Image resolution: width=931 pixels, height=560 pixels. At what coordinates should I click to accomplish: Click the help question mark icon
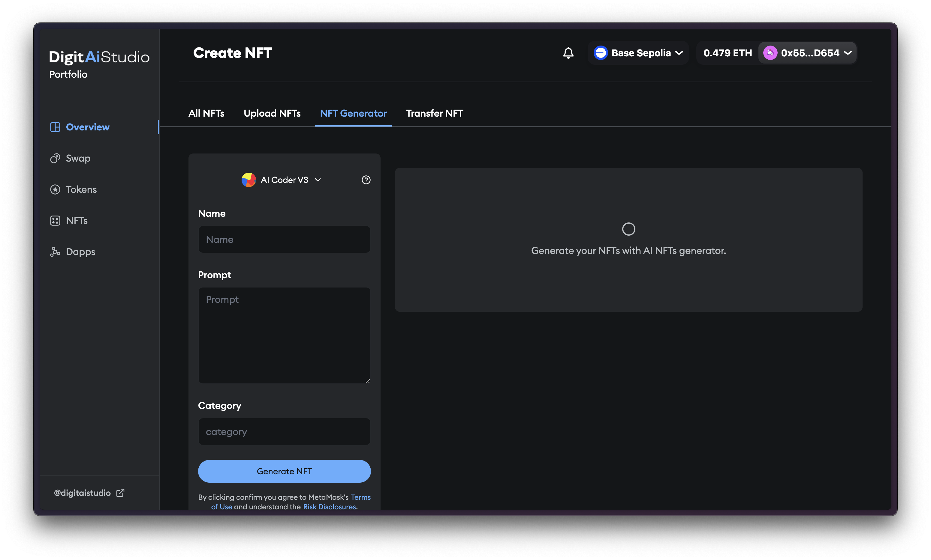366,180
